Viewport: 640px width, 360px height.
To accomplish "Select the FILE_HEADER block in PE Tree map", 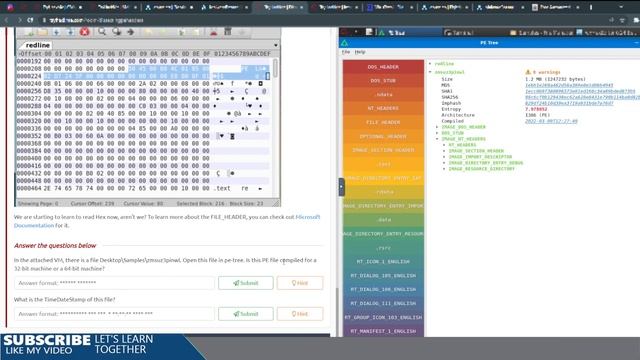I will pos(383,122).
